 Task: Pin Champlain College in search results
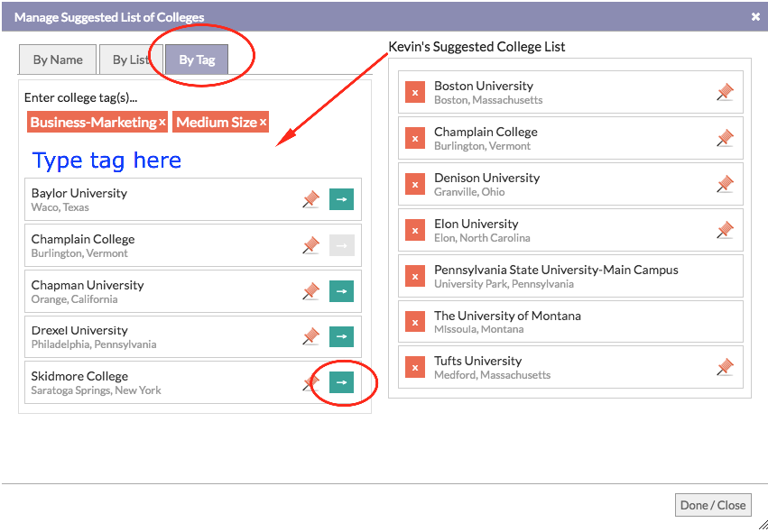[310, 245]
